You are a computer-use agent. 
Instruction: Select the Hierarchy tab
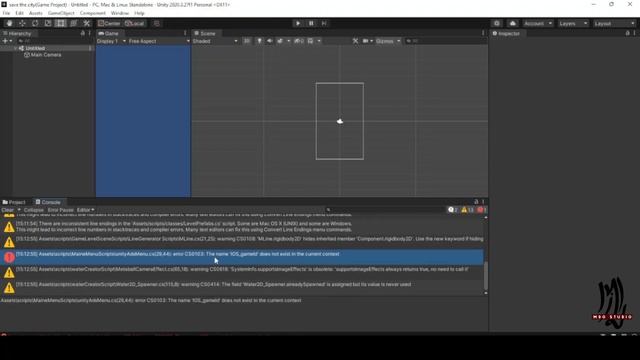pos(17,33)
